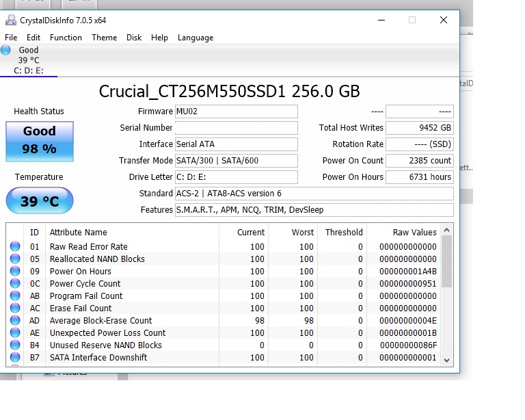The image size is (525, 420).
Task: Click status orb for SATA Interface Downshift
Action: tap(15, 357)
